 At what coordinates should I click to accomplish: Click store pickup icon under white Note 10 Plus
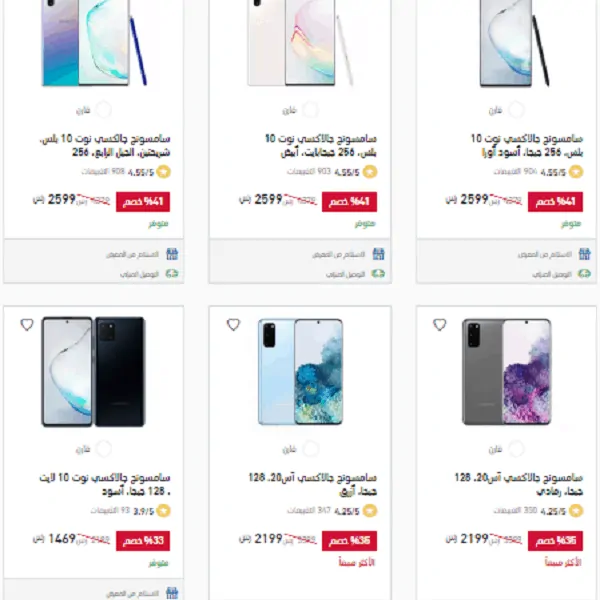[378, 254]
